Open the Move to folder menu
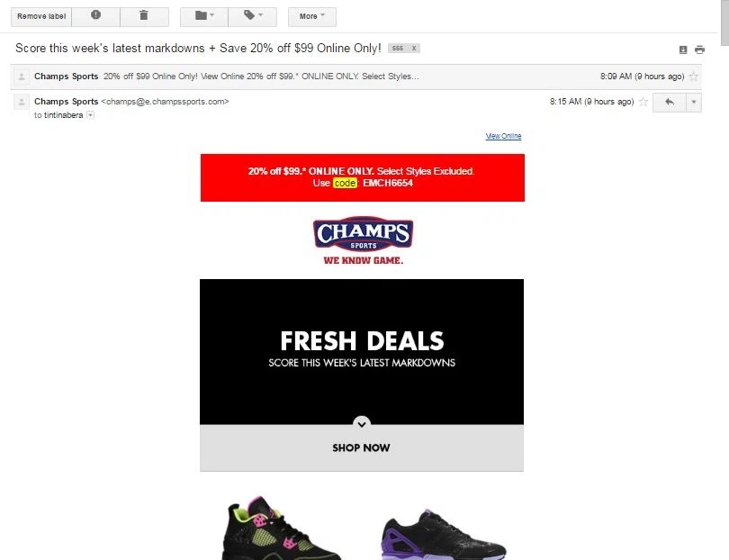The width and height of the screenshot is (729, 560). [x=204, y=16]
